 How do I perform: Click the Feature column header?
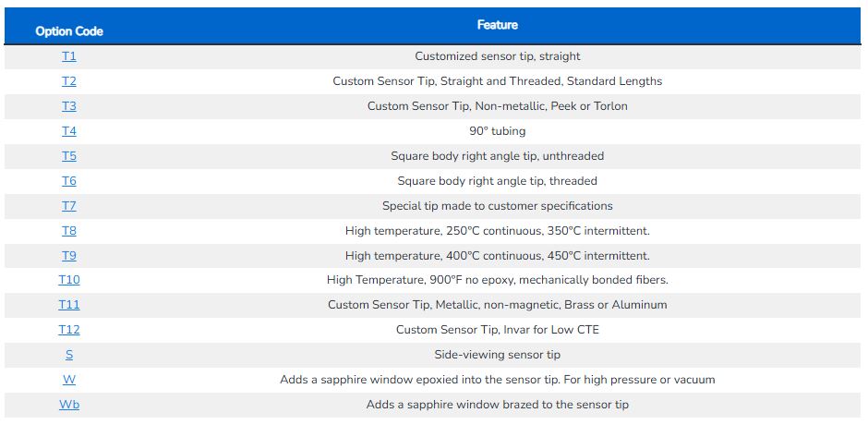coord(498,25)
